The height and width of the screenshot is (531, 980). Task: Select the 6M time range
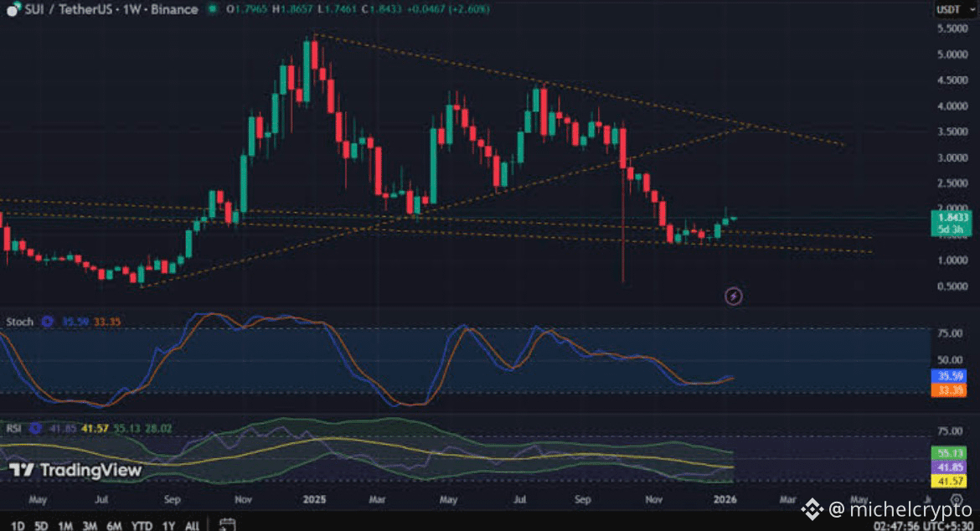[x=114, y=525]
